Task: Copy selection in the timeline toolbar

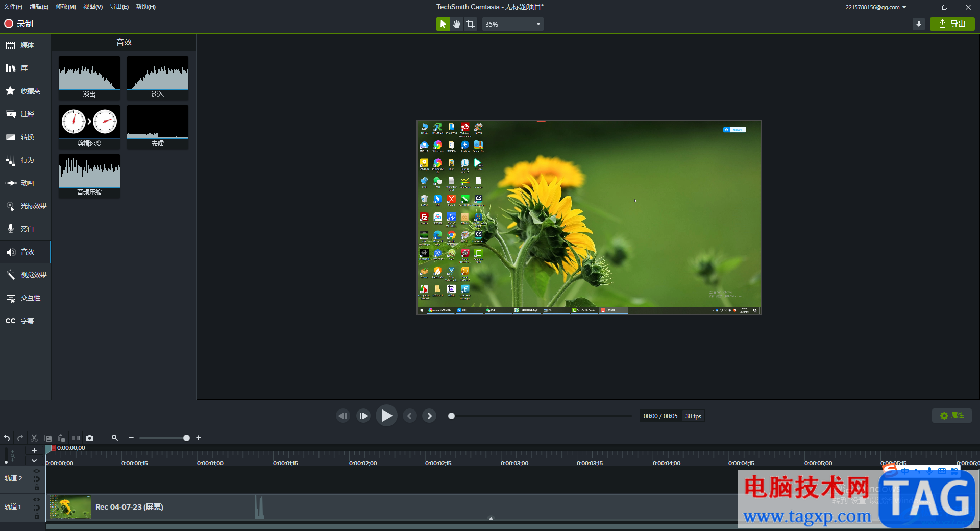Action: (x=48, y=438)
